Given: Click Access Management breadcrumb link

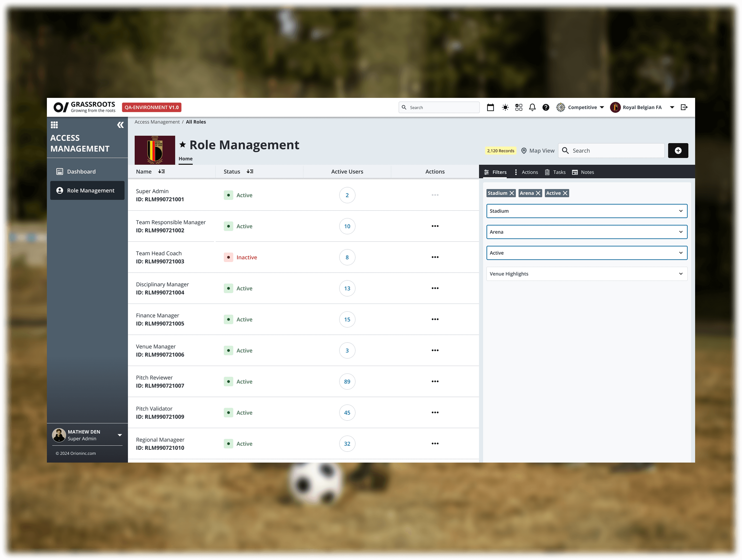Looking at the screenshot, I should pyautogui.click(x=157, y=122).
